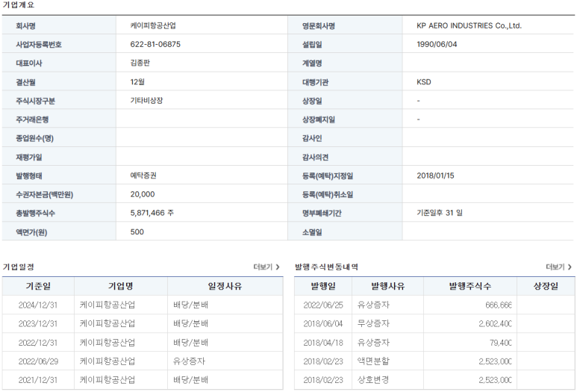The width and height of the screenshot is (577, 392).
Task: Select schedule row dated 2023/12/31
Action: tap(143, 323)
